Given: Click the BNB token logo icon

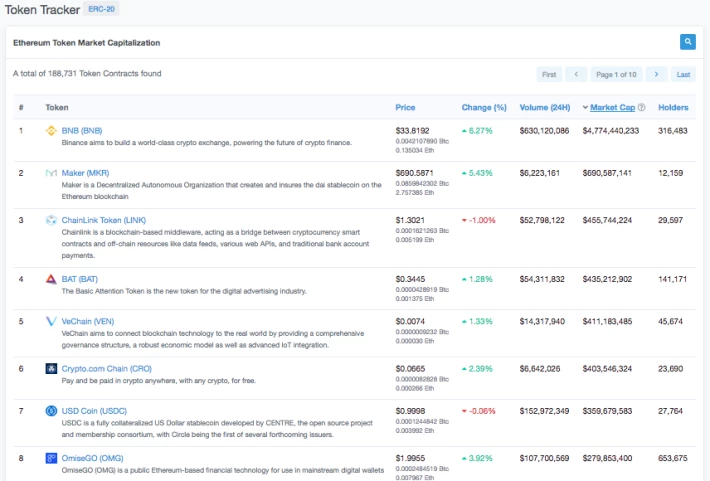Looking at the screenshot, I should (x=51, y=131).
